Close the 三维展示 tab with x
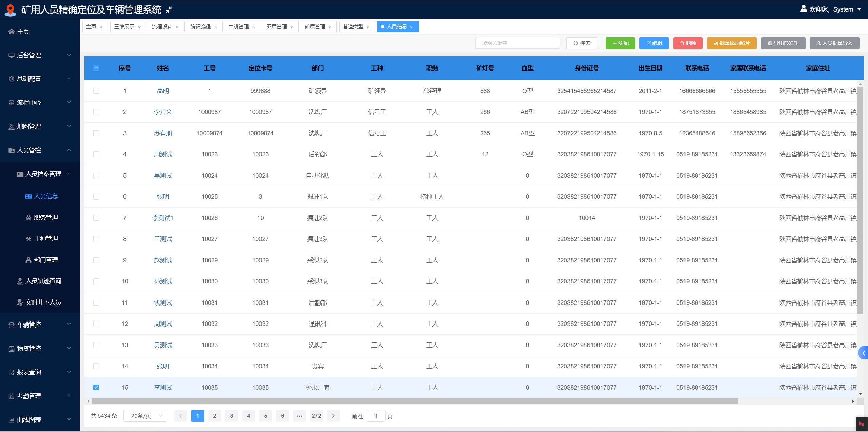This screenshot has height=432, width=868. click(x=139, y=27)
